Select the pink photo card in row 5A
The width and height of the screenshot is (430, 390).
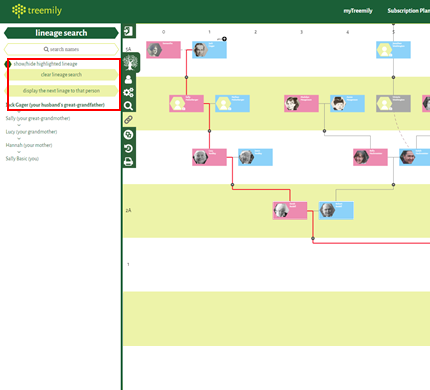(x=163, y=50)
